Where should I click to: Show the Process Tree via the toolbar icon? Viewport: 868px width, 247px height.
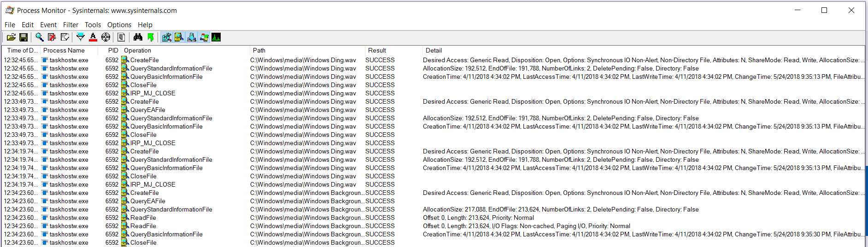[x=121, y=37]
